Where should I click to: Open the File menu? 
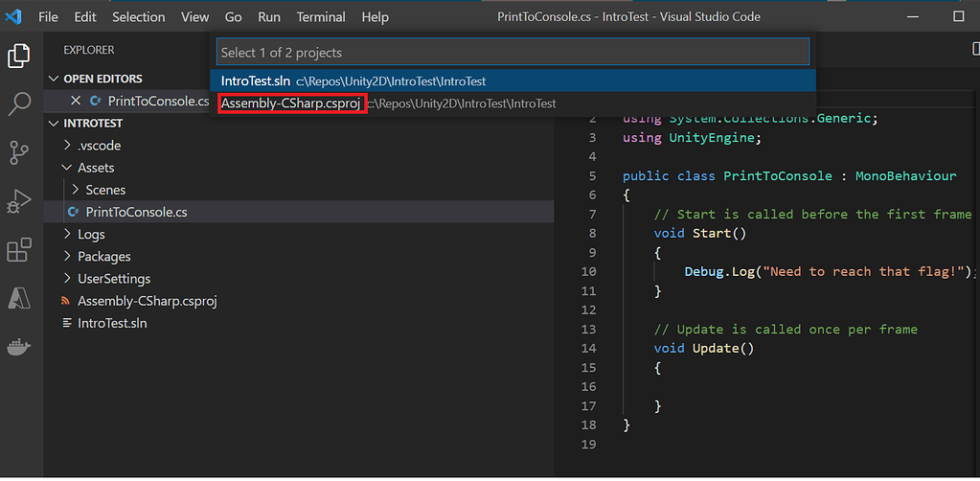point(48,17)
